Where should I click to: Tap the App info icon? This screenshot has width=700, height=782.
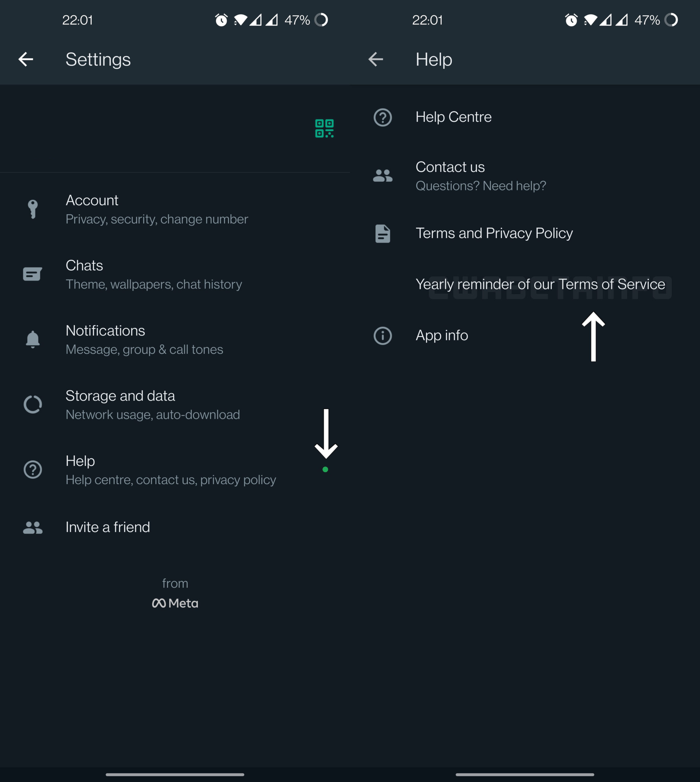click(382, 336)
